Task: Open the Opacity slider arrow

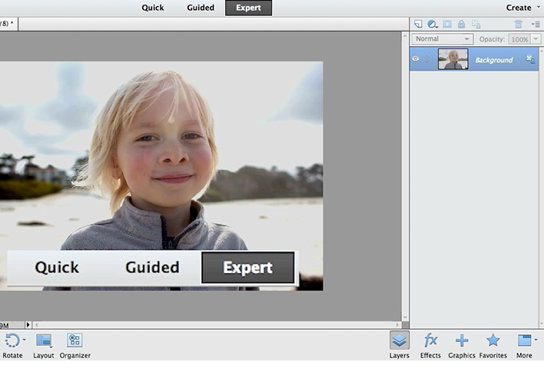Action: [536, 39]
